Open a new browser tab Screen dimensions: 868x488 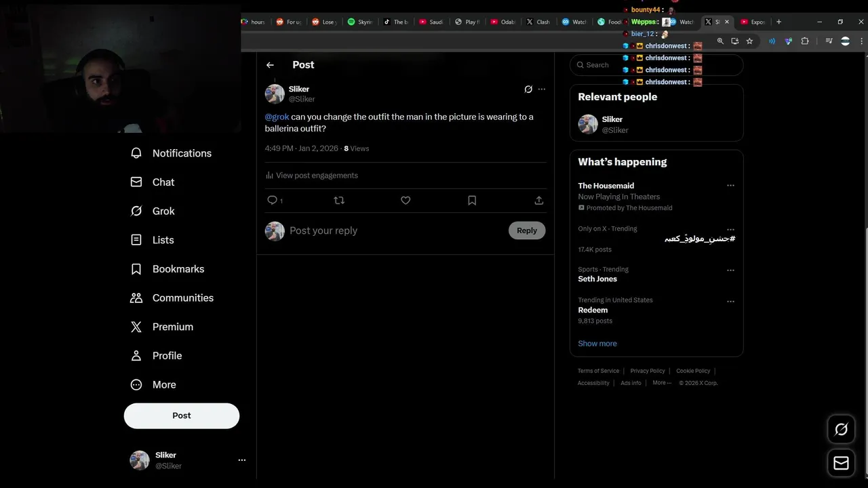(778, 22)
